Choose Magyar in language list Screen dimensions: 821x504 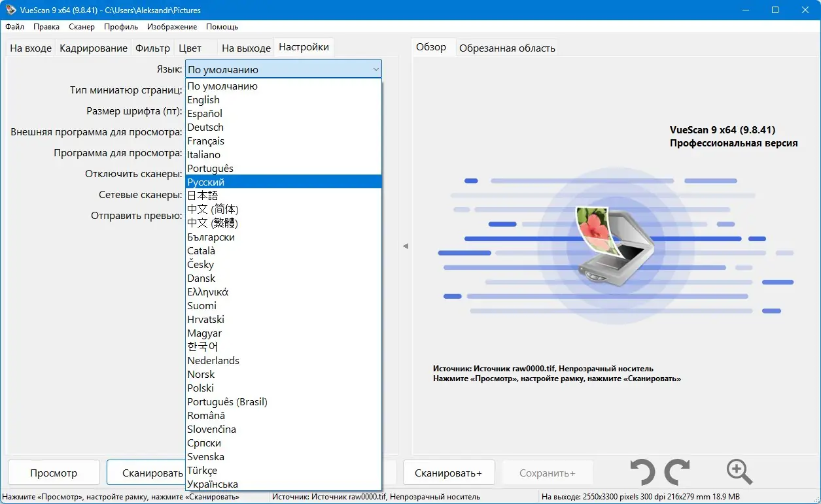pos(283,333)
